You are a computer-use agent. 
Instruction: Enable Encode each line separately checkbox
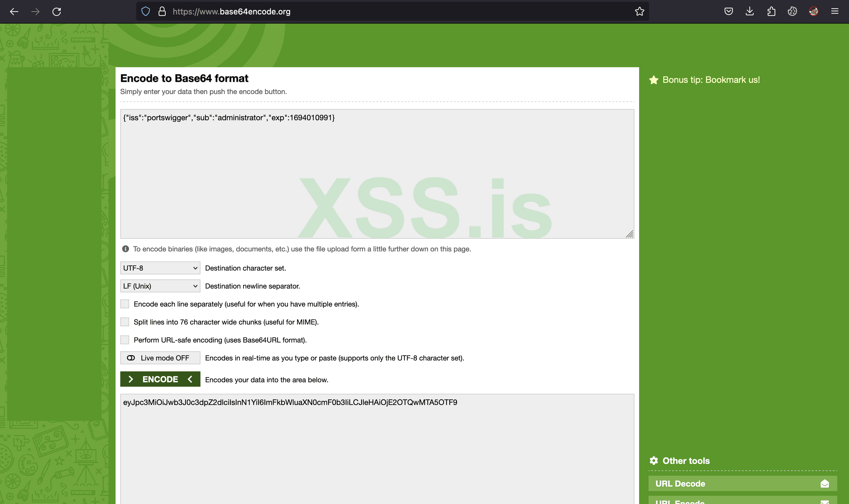[125, 304]
